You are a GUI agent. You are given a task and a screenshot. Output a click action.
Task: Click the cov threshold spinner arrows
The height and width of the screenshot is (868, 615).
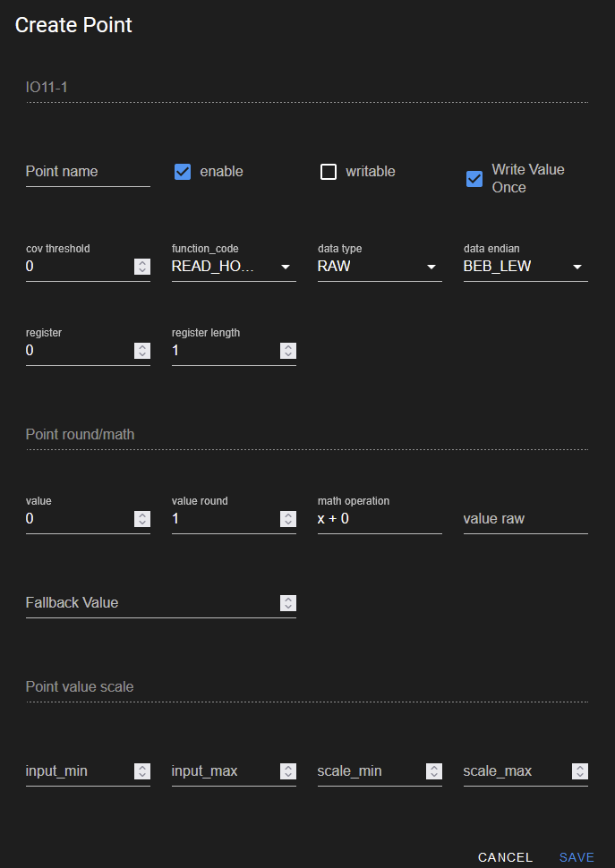(x=142, y=267)
